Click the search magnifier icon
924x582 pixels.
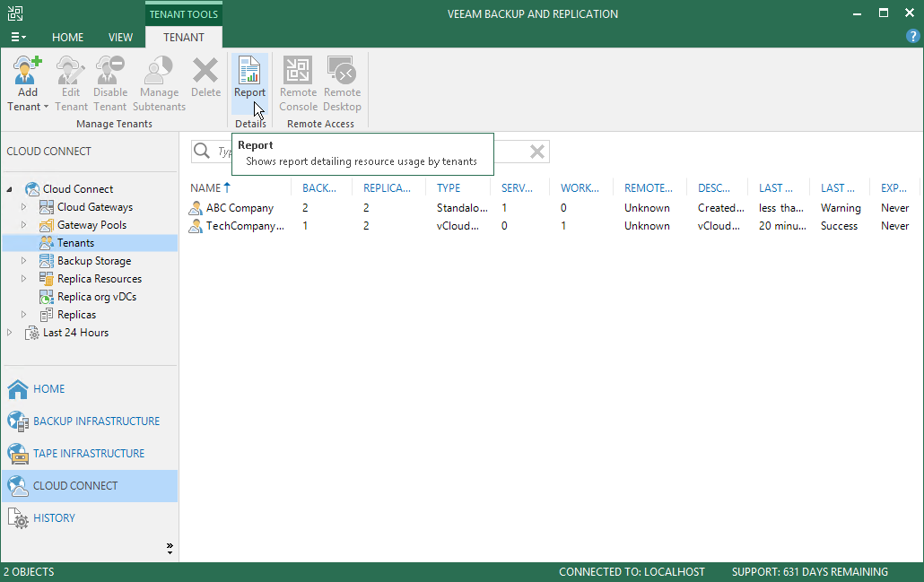coord(202,151)
